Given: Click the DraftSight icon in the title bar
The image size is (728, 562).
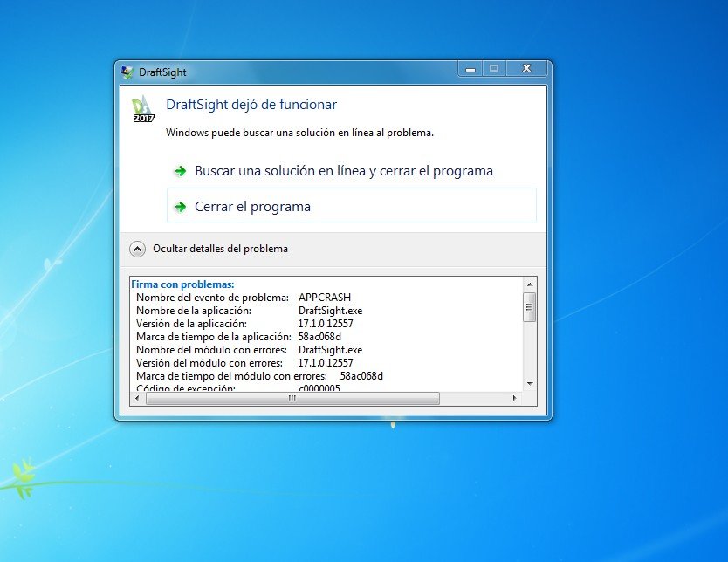Looking at the screenshot, I should click(127, 72).
